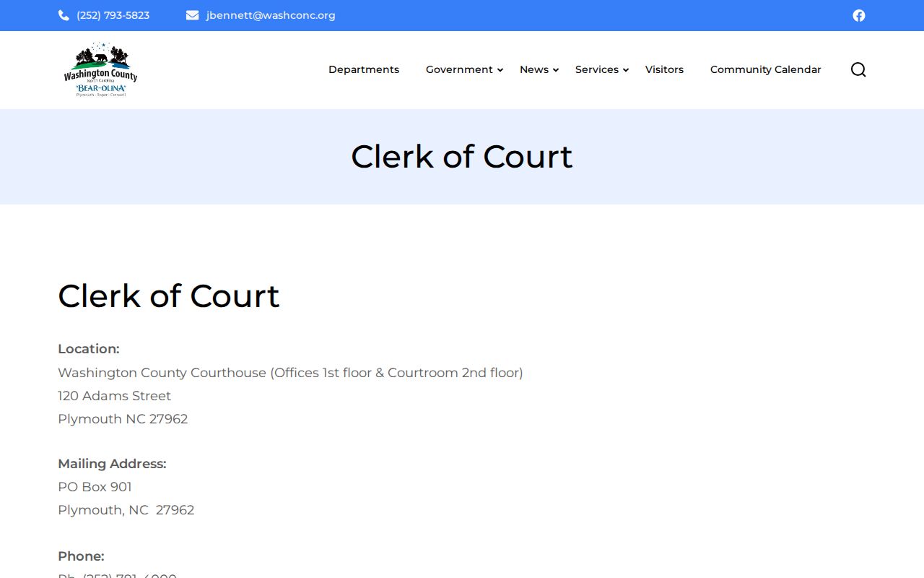
Task: Email jbennett@washconc.org link
Action: click(x=271, y=15)
